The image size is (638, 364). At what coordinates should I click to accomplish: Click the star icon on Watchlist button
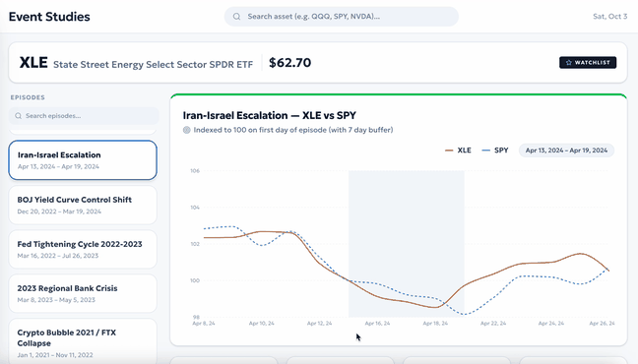(569, 63)
